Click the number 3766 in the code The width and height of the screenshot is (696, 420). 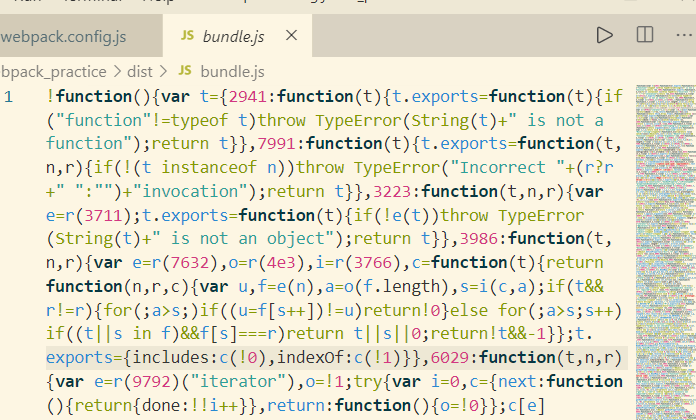(x=373, y=263)
